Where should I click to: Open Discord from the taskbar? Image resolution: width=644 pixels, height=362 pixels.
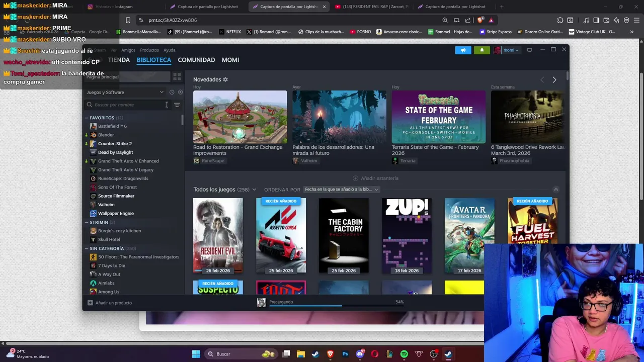point(360,354)
